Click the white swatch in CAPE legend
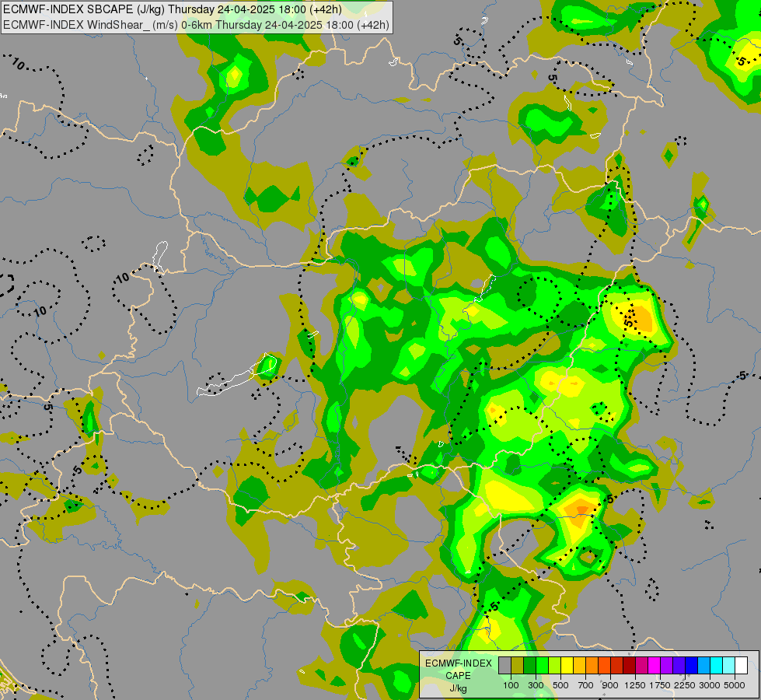The image size is (761, 700). pos(741,665)
